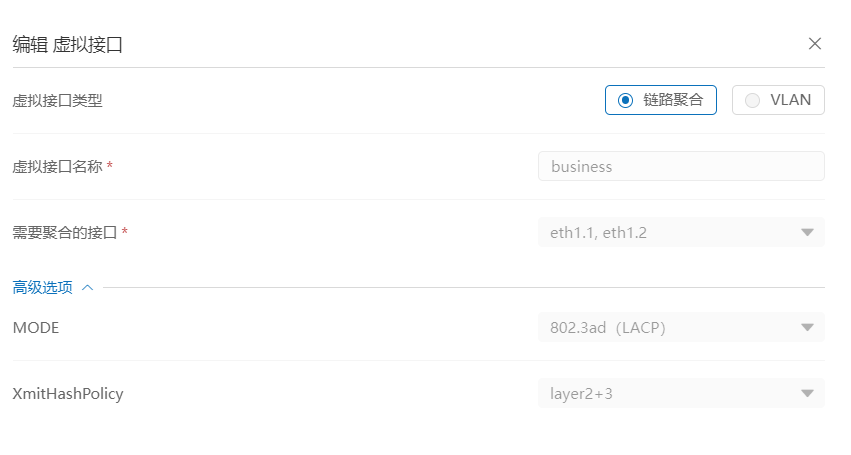This screenshot has width=851, height=455.
Task: Click the 编辑 虚拟接口 dialog title
Action: (68, 44)
